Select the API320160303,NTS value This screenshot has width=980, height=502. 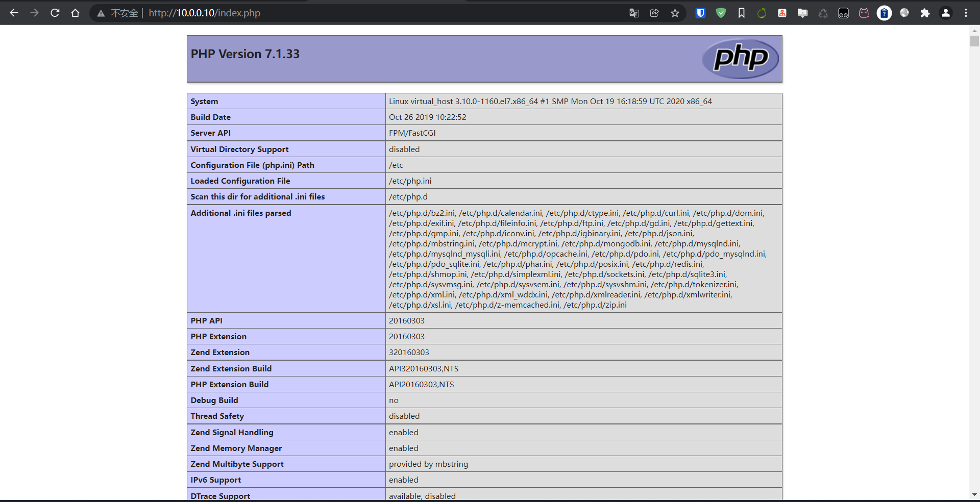click(424, 369)
